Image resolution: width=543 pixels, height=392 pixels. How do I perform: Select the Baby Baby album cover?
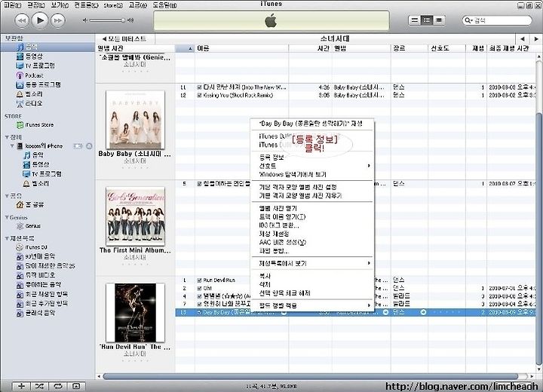(135, 120)
